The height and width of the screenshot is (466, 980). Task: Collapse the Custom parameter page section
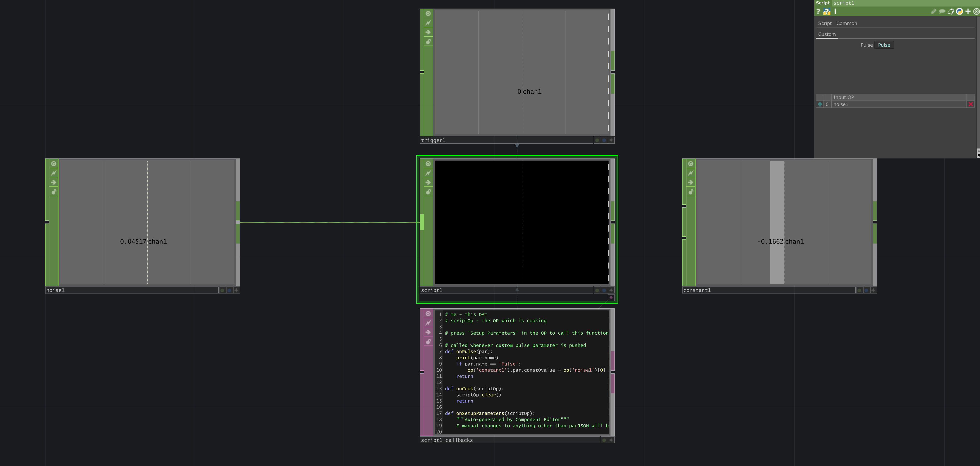pos(827,34)
